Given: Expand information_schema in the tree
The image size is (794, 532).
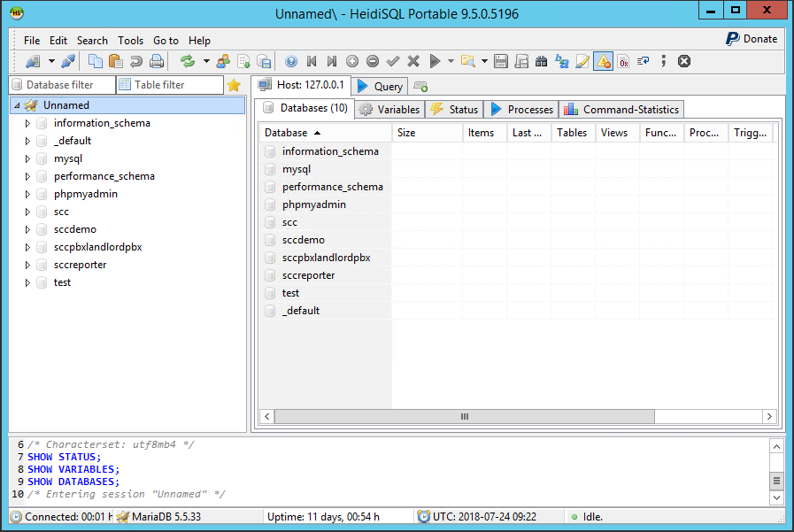Looking at the screenshot, I should [27, 123].
